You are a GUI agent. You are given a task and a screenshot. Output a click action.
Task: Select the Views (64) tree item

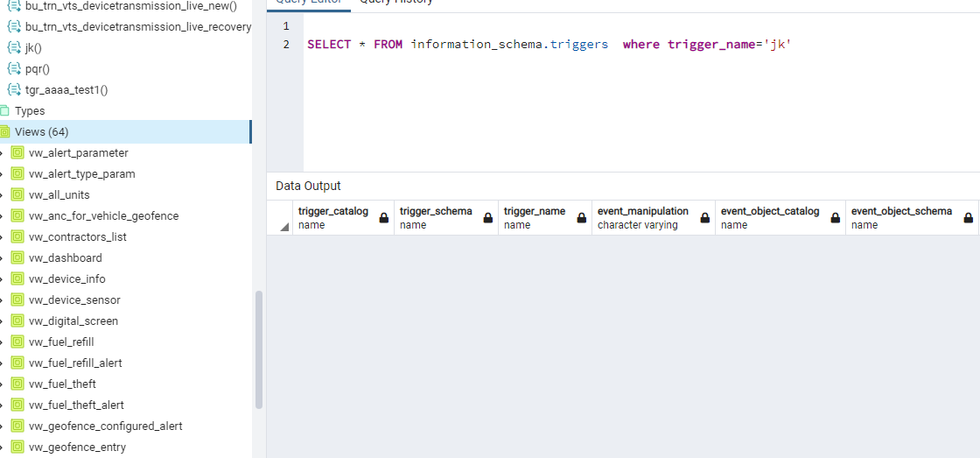(x=125, y=131)
